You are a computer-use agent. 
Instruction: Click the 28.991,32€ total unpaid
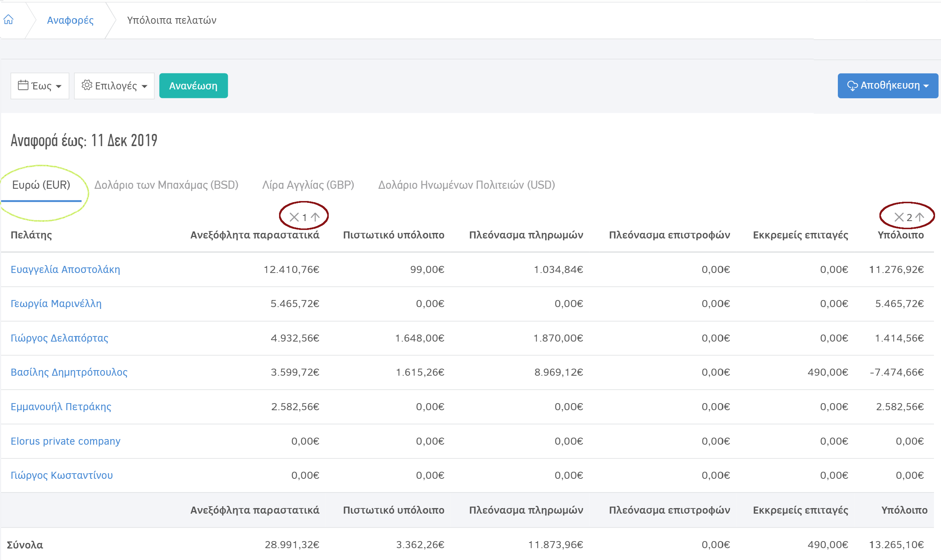[x=292, y=545]
